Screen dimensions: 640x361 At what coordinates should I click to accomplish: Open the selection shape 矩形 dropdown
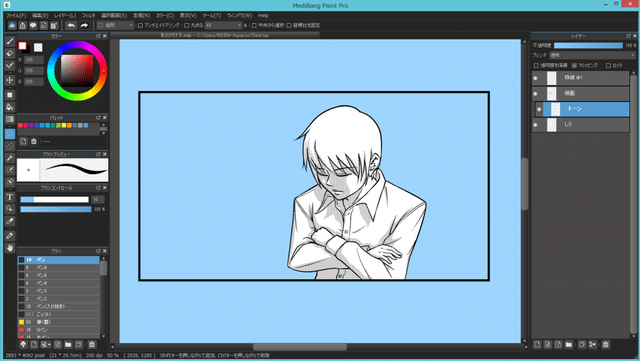pos(116,25)
